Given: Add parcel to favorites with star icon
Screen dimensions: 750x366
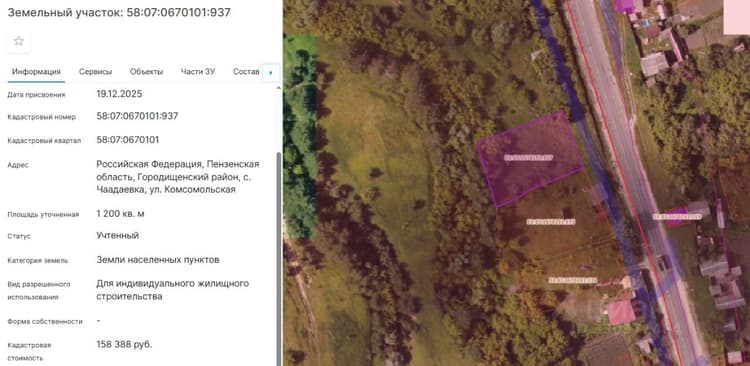Looking at the screenshot, I should [x=19, y=41].
